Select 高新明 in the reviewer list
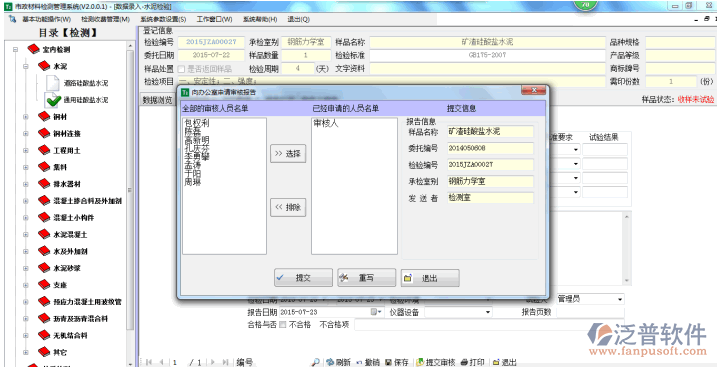 click(197, 139)
